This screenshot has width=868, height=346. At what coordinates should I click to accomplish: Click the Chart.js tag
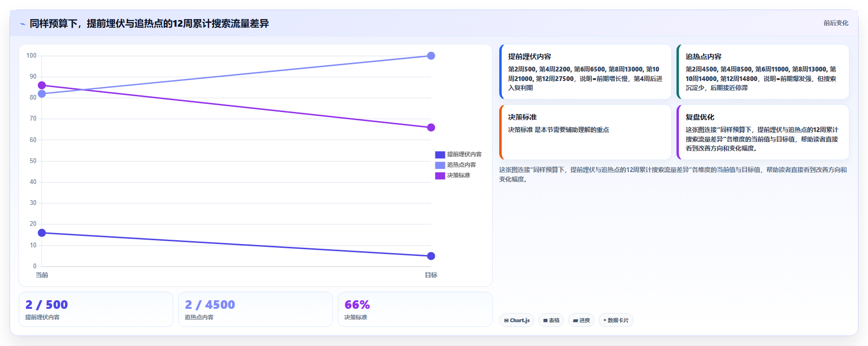(x=517, y=320)
